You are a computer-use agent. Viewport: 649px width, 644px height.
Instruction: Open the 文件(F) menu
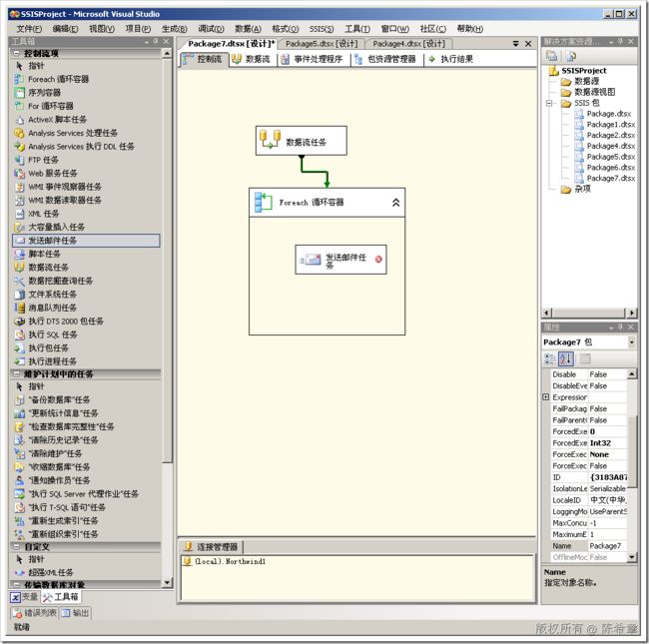[x=29, y=29]
